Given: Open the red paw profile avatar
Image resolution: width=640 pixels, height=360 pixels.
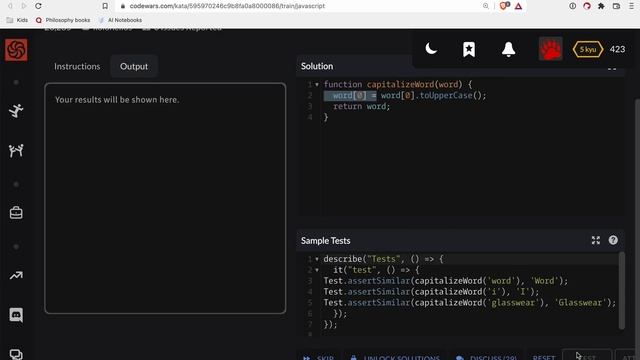Looking at the screenshot, I should [550, 49].
